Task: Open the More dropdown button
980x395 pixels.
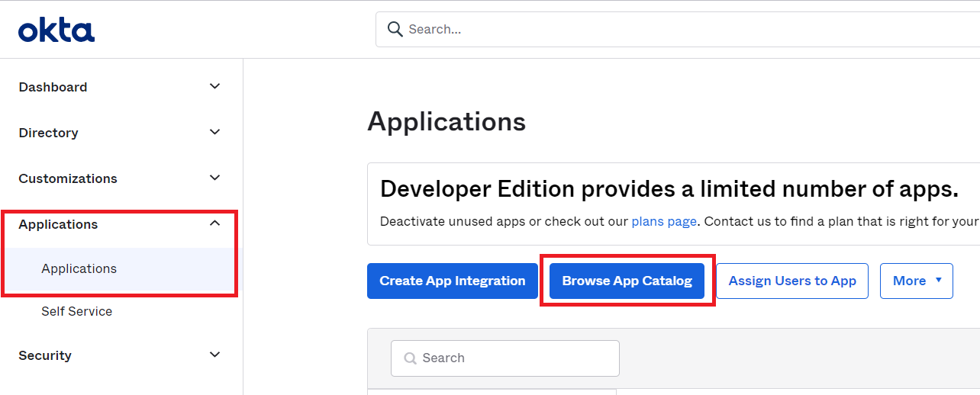Action: coord(917,281)
